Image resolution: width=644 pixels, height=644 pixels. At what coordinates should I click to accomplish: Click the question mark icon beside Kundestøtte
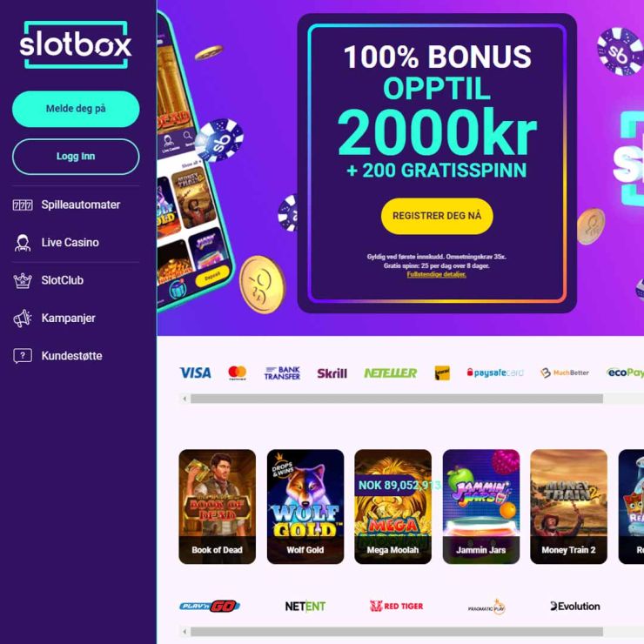coord(23,356)
